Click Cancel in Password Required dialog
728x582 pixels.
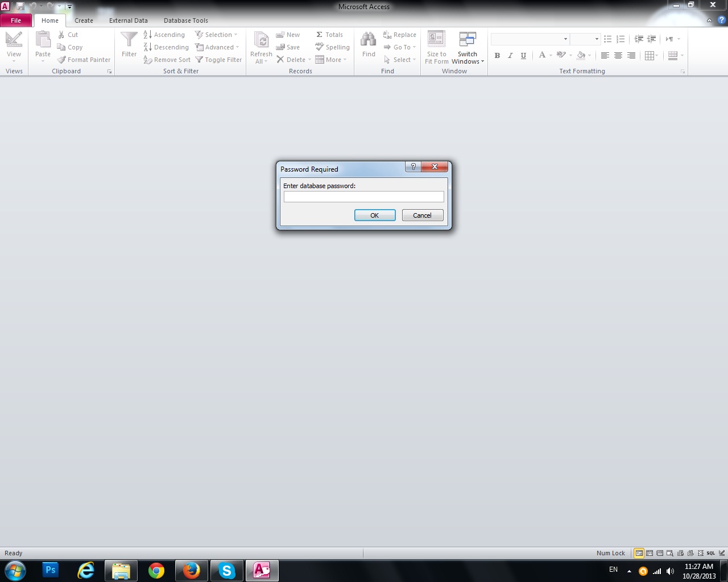[423, 215]
